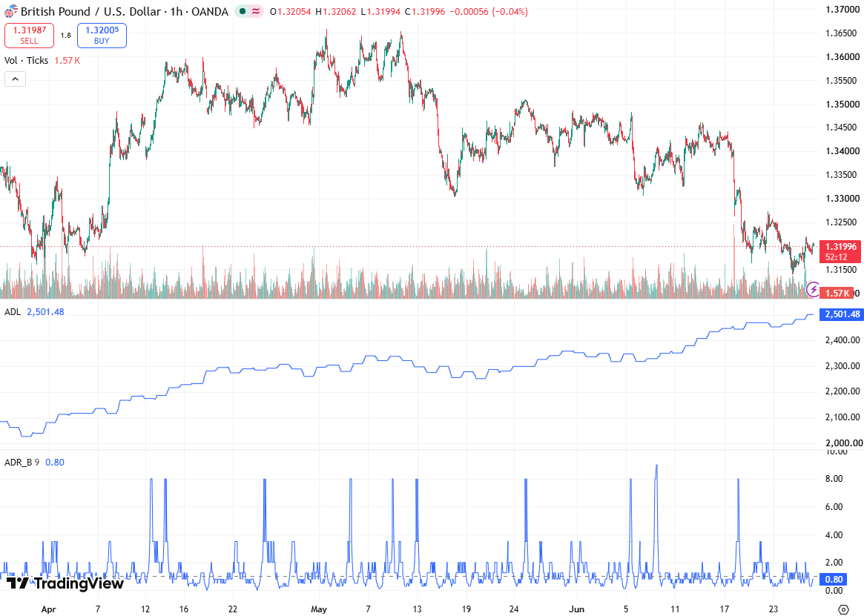
Task: Click the green market status dot
Action: (243, 11)
